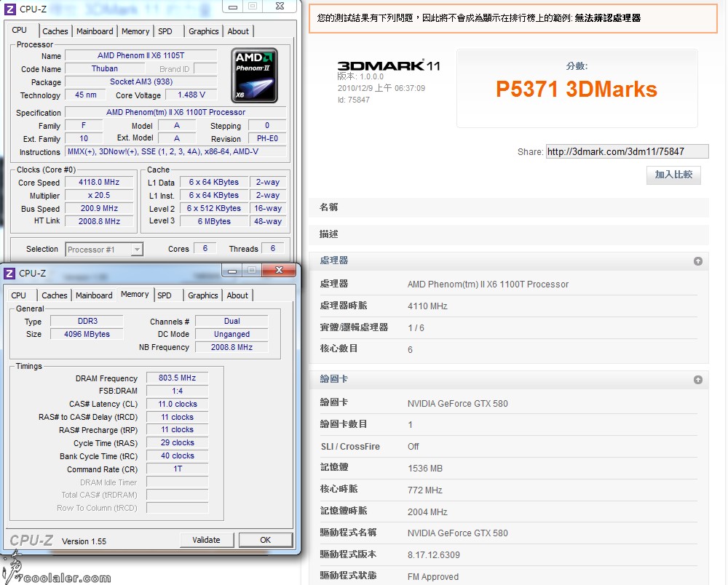Click the NVIDIA GeForce GTX 580 graphics card name

point(458,404)
